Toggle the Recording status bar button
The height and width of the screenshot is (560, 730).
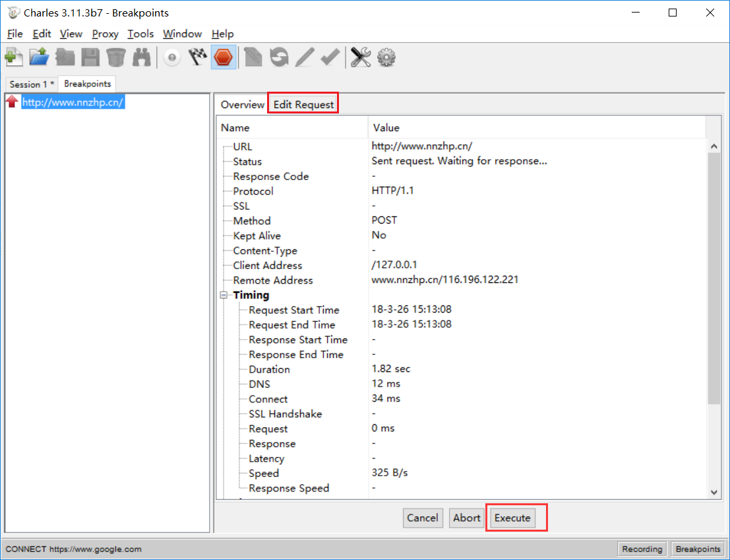[x=642, y=549]
